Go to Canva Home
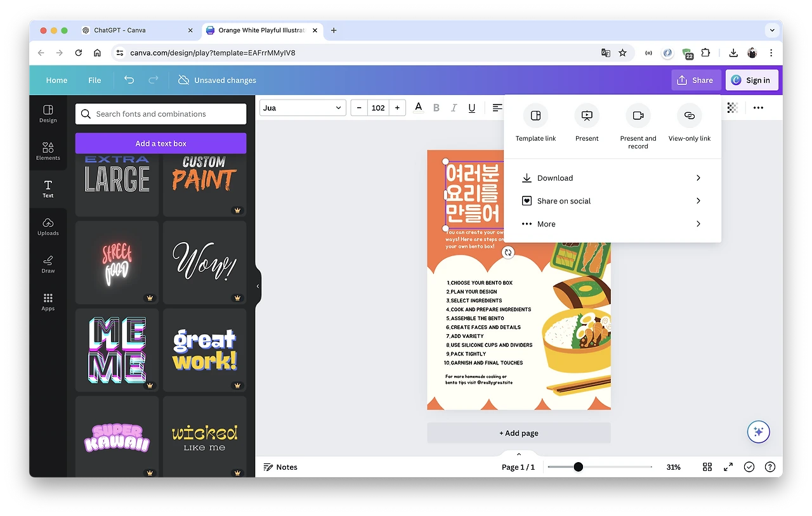The height and width of the screenshot is (516, 812). click(x=56, y=81)
